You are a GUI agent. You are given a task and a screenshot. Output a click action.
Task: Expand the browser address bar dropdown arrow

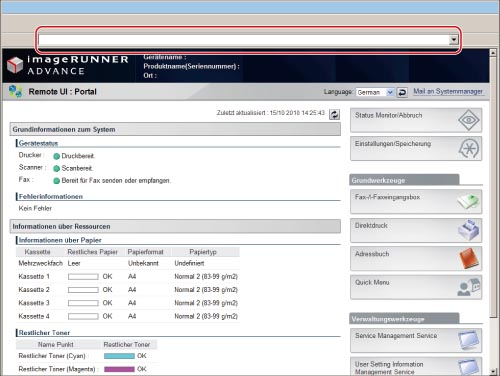click(x=453, y=40)
